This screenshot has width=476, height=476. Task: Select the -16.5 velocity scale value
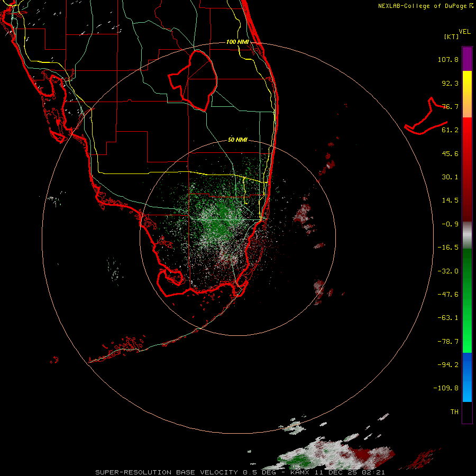click(448, 248)
